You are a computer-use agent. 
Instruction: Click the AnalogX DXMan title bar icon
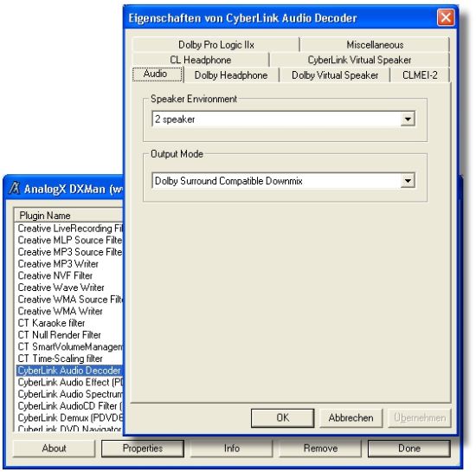tap(14, 188)
